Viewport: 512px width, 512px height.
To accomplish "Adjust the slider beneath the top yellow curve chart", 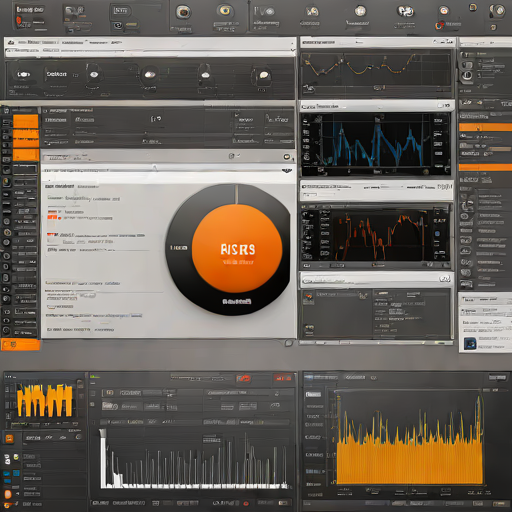I will coord(379,88).
